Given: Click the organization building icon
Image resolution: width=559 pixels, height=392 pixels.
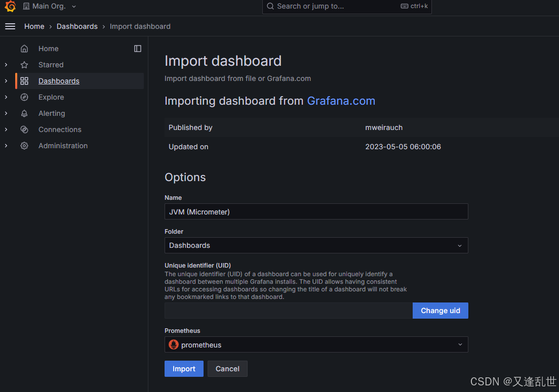Looking at the screenshot, I should pos(26,6).
